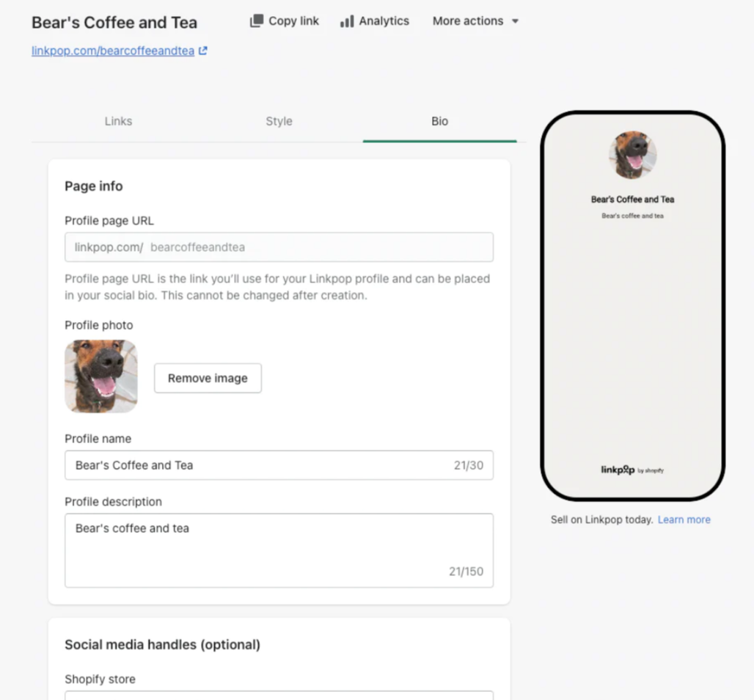Click the Analytics bar chart icon

(x=347, y=21)
